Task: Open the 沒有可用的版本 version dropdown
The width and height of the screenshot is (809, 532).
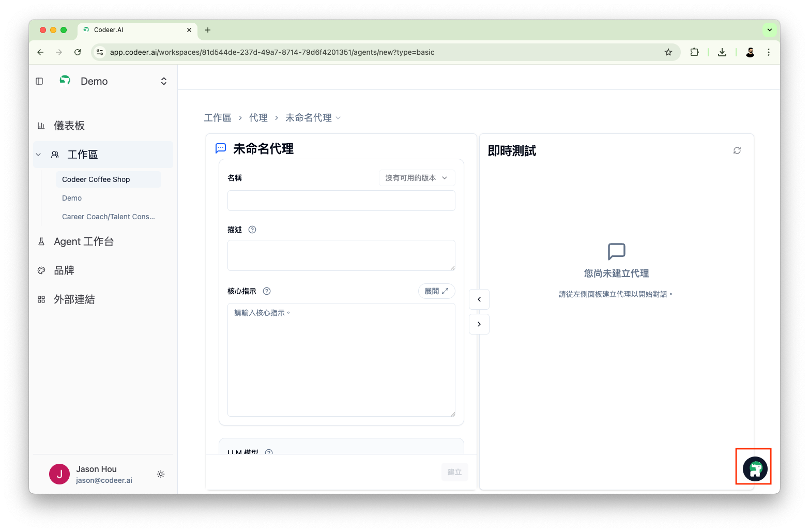Action: 417,178
